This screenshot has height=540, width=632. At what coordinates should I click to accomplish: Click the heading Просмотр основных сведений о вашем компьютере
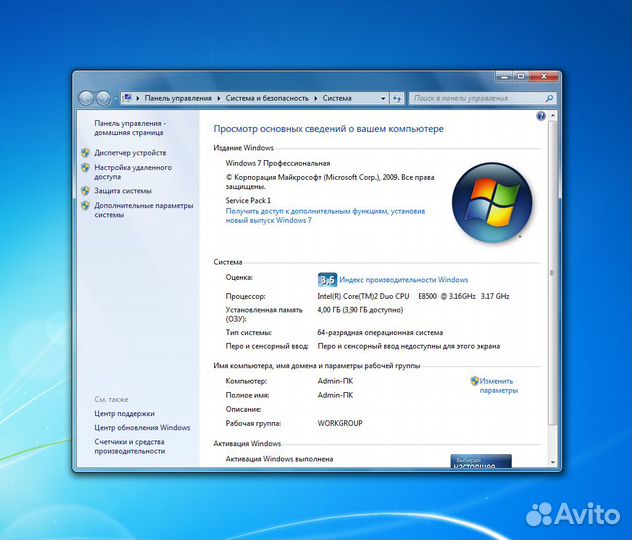[x=328, y=129]
